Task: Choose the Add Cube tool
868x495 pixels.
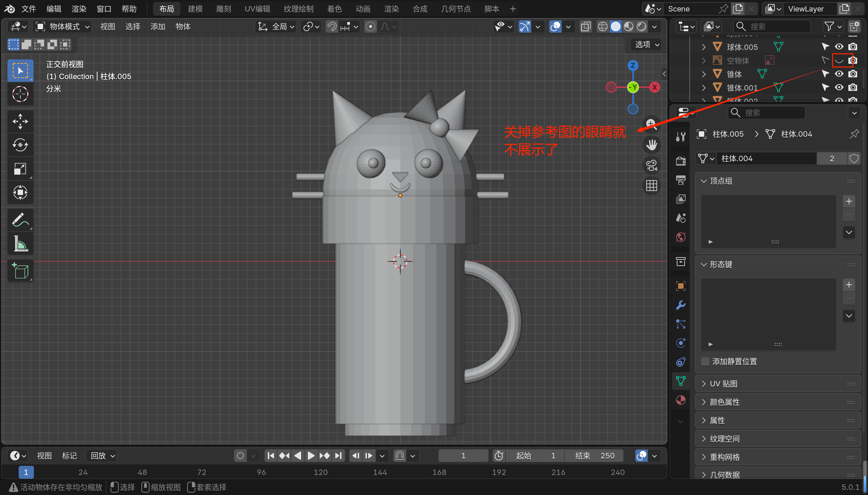Action: (20, 271)
